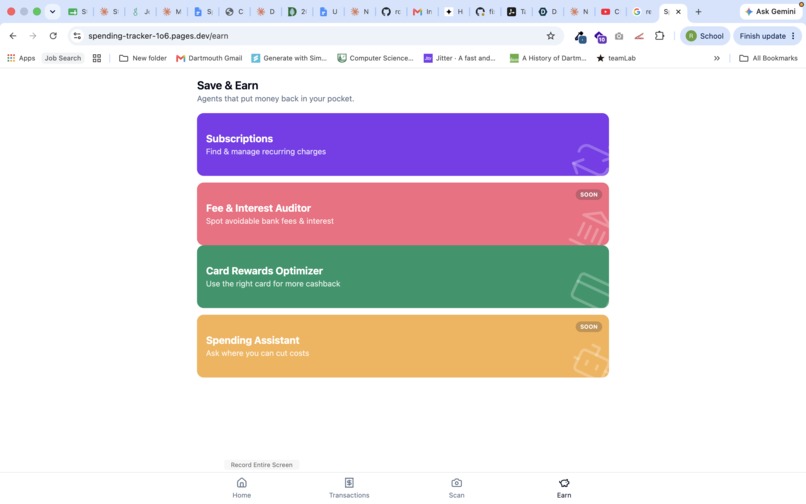This screenshot has height=504, width=806.
Task: Open the Generate with Sim... bookmark
Action: pos(289,58)
